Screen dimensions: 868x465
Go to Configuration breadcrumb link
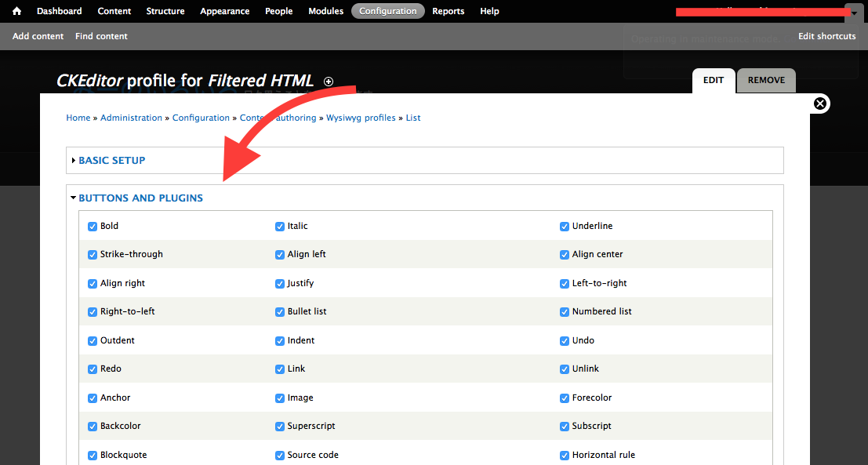(x=201, y=118)
